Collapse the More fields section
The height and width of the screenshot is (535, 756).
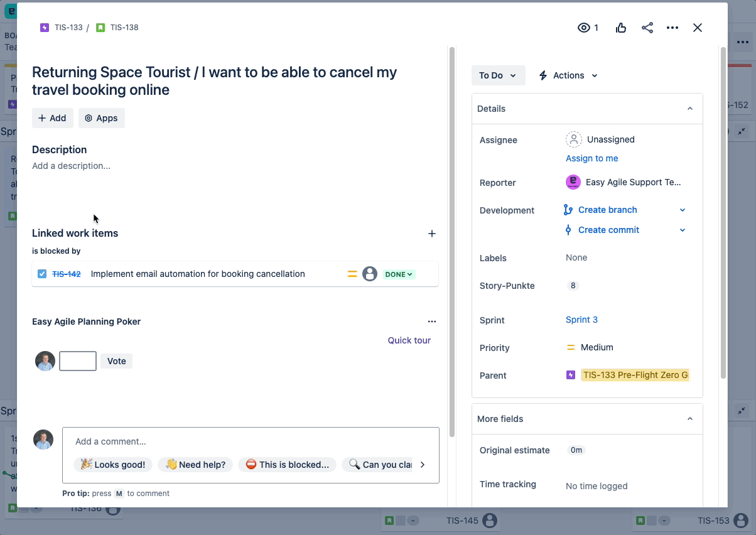690,419
